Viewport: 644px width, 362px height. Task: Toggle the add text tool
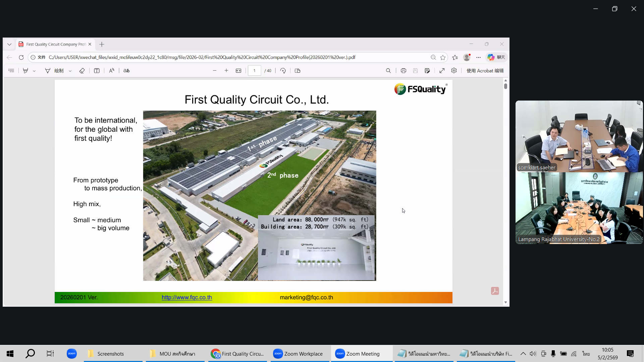[x=97, y=71]
